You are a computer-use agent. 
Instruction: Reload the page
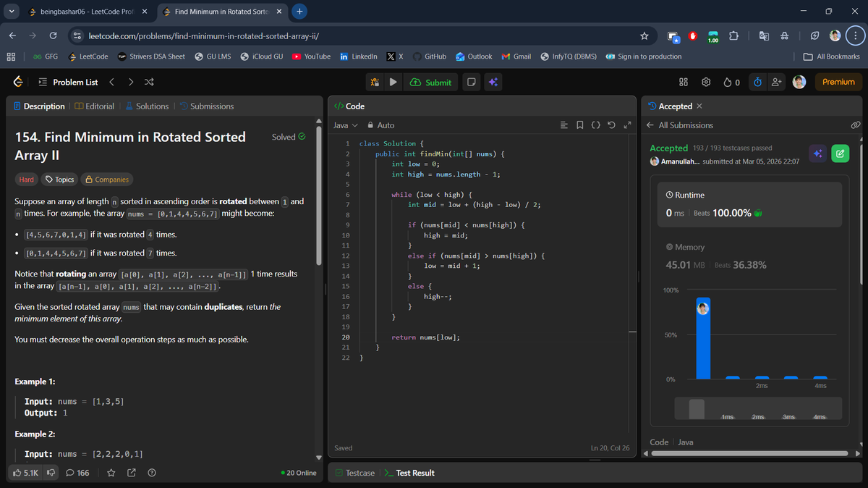tap(53, 35)
